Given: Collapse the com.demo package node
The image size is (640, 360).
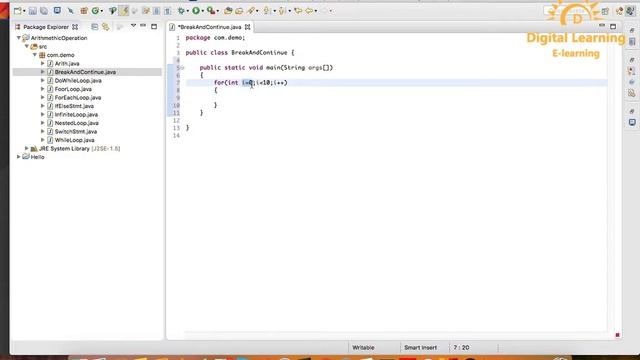Looking at the screenshot, I should (x=35, y=55).
